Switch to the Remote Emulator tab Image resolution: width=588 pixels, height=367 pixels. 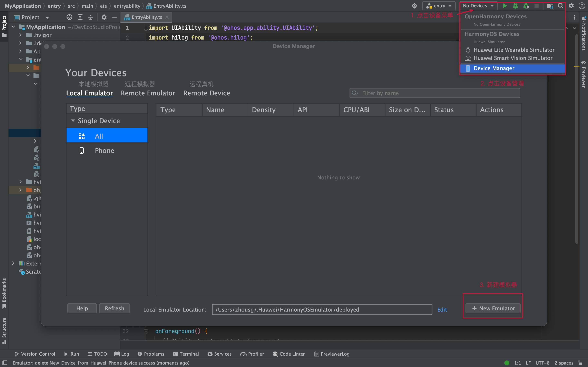[x=148, y=93]
